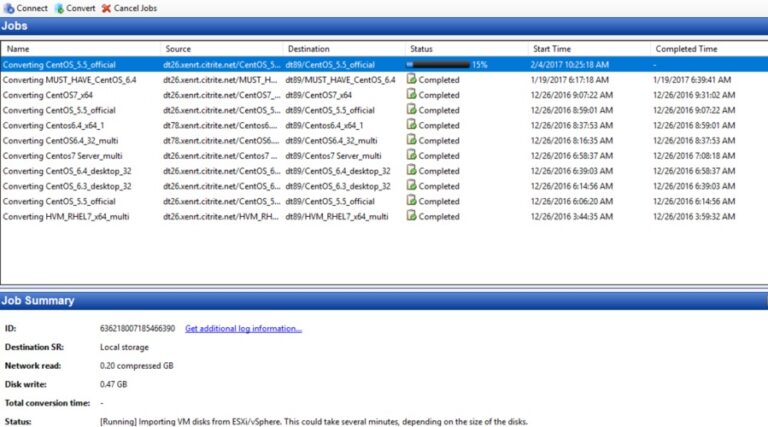Image resolution: width=768 pixels, height=427 pixels.
Task: Click Completed icon for Centos7 Server_multi row
Action: (411, 156)
